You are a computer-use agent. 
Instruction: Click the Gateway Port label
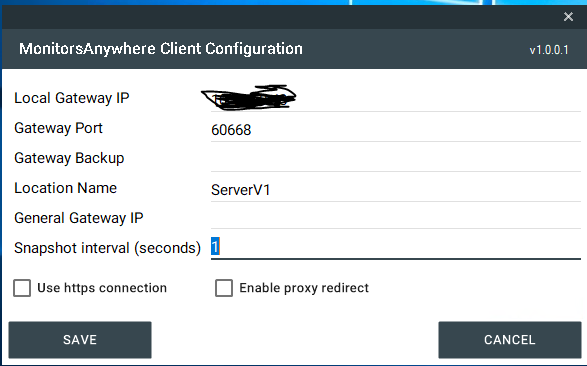[x=58, y=128]
